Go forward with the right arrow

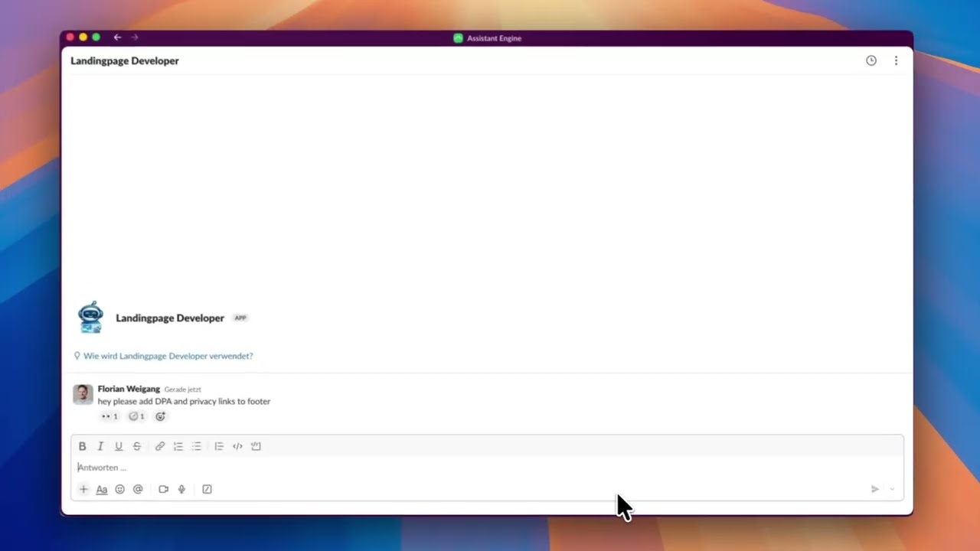click(x=135, y=37)
